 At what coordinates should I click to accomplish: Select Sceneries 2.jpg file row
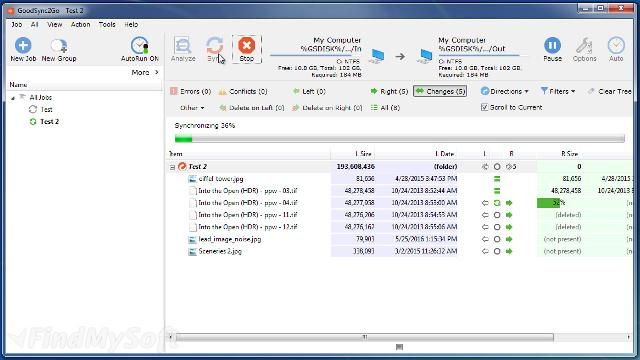tap(220, 251)
